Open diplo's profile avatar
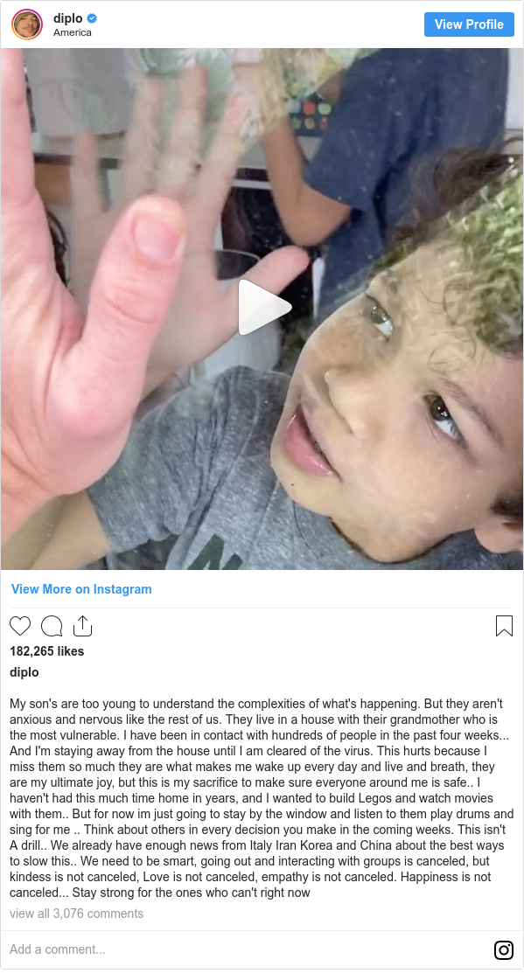This screenshot has width=524, height=980. click(x=27, y=24)
